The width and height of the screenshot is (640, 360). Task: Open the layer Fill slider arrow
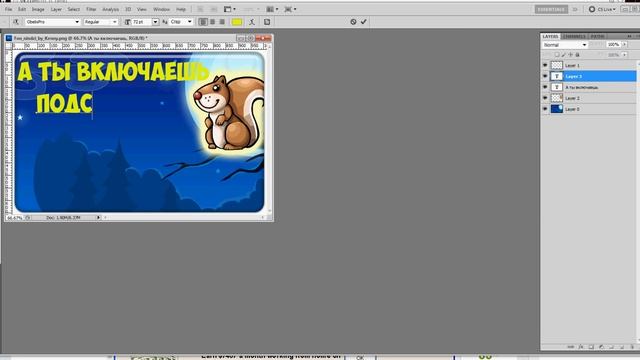[624, 55]
